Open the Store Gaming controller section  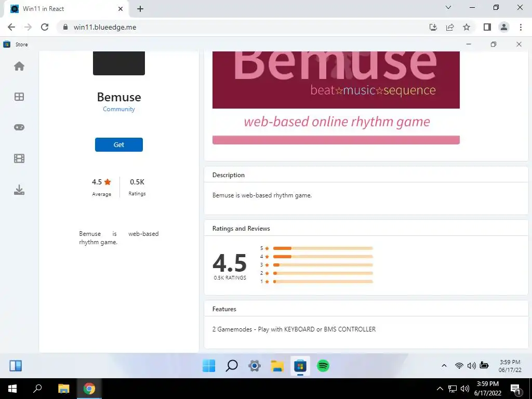19,127
